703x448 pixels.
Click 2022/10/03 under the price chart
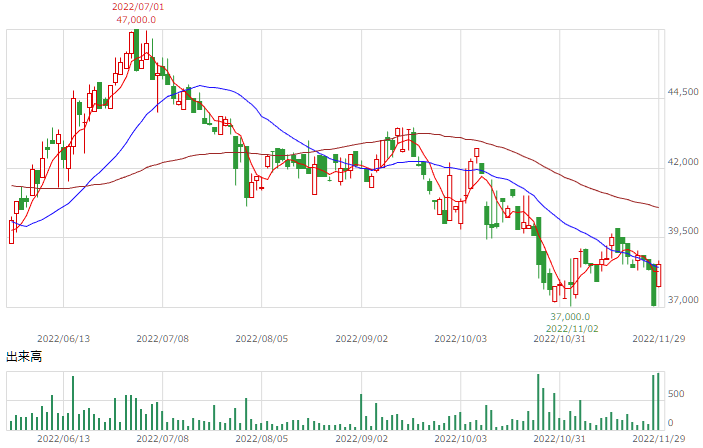click(x=460, y=339)
